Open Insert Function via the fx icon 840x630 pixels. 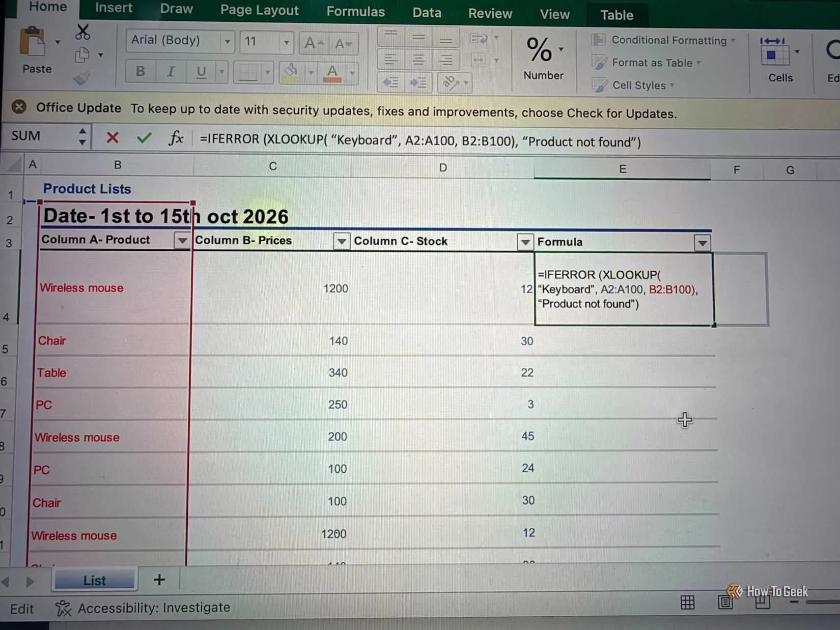(176, 138)
